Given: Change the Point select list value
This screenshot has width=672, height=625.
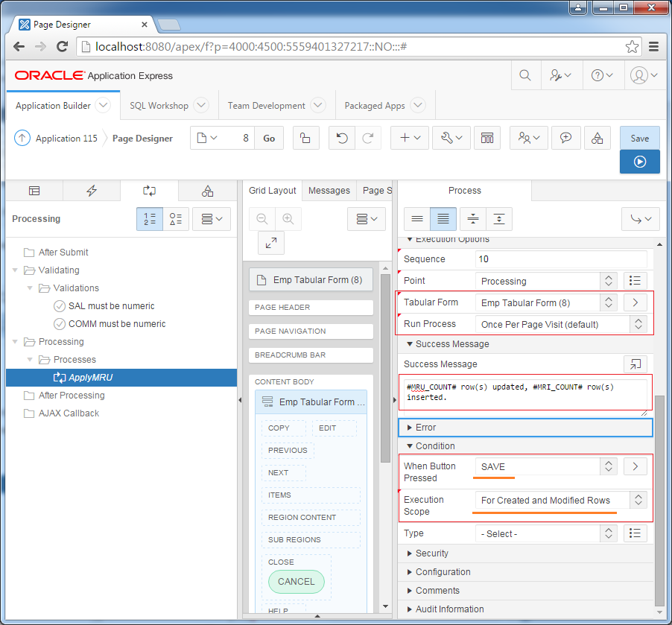Looking at the screenshot, I should point(546,281).
